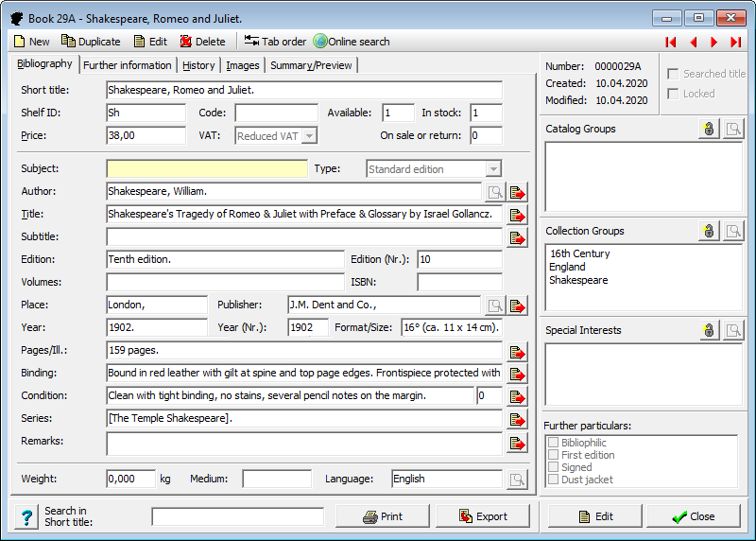The height and width of the screenshot is (541, 756).
Task: Click the bottom Edit button
Action: [595, 516]
